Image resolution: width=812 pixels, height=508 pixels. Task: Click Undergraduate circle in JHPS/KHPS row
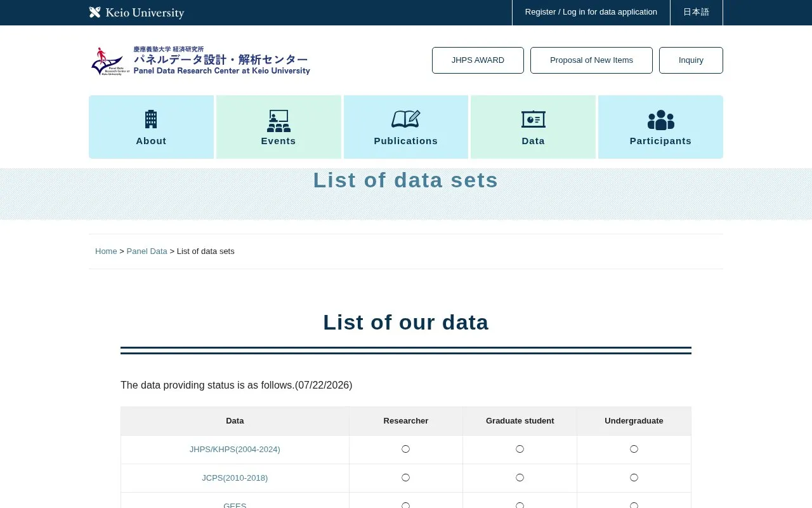[x=634, y=449]
